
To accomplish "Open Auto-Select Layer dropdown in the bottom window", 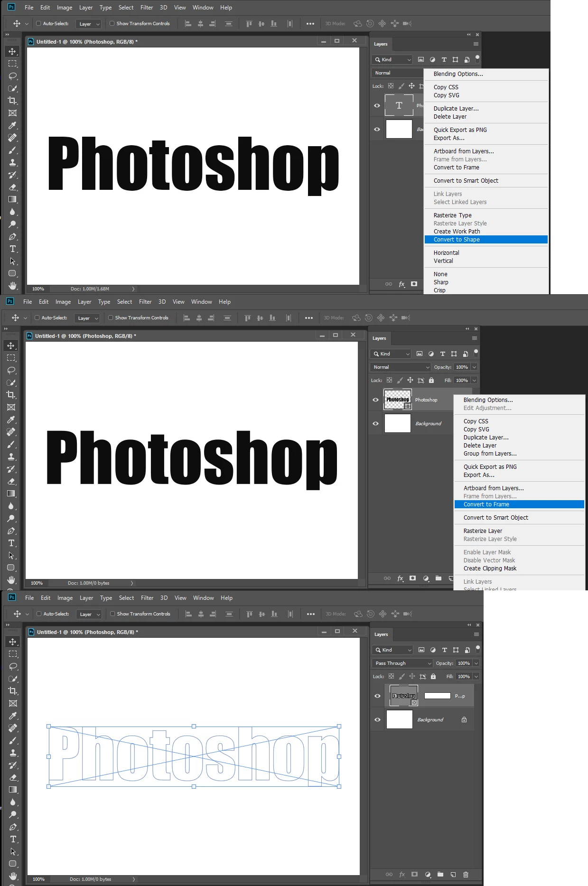I will (x=89, y=614).
